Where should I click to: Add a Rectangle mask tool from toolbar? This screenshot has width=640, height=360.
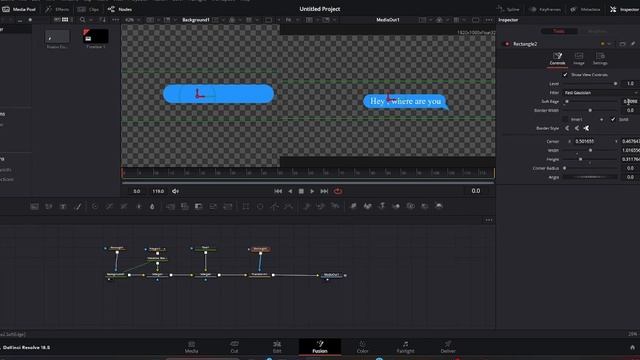tap(246, 207)
